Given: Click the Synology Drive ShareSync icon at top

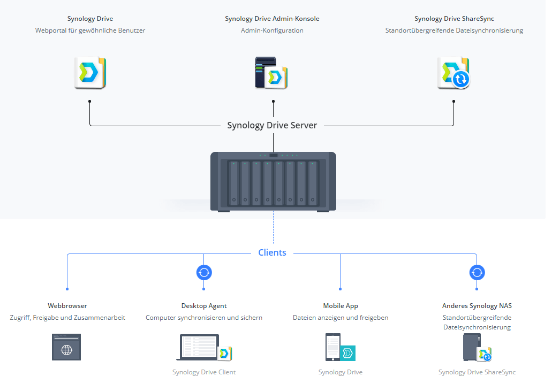Looking at the screenshot, I should pyautogui.click(x=453, y=73).
